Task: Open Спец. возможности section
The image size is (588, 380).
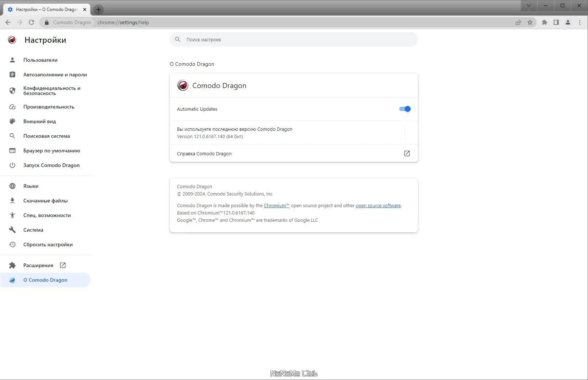Action: click(x=45, y=215)
